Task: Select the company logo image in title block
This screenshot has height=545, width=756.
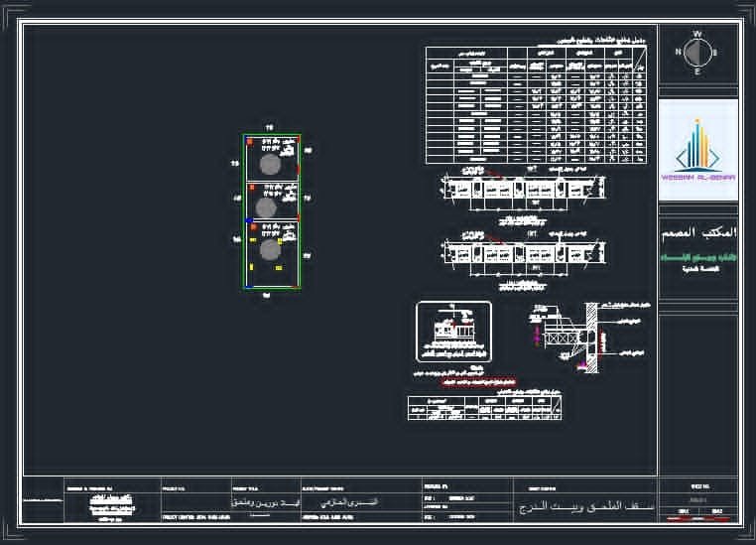Action: click(698, 150)
